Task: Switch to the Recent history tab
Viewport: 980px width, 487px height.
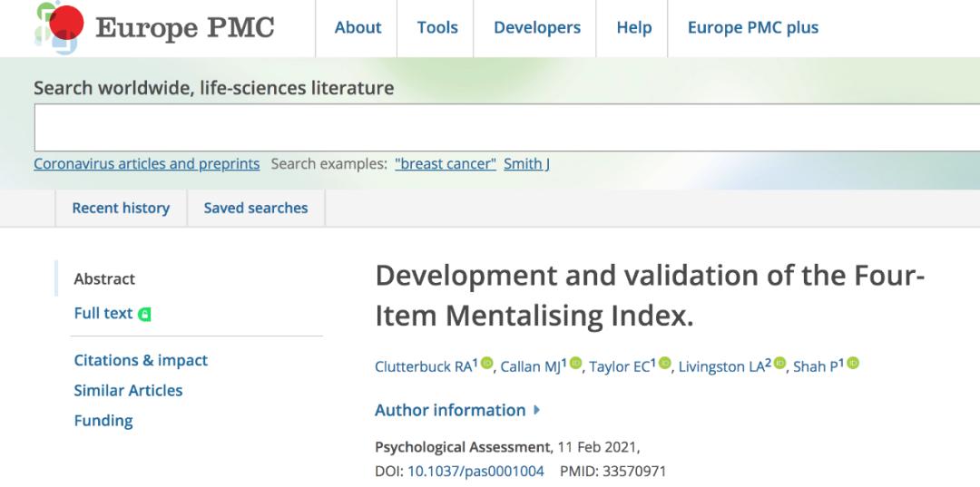Action: 121,208
